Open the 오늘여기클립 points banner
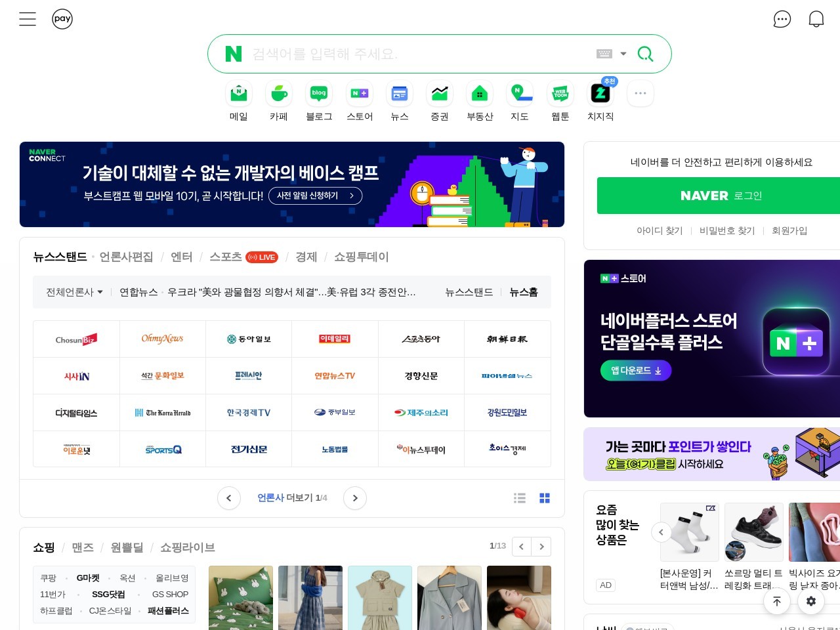The height and width of the screenshot is (630, 840). pyautogui.click(x=712, y=454)
